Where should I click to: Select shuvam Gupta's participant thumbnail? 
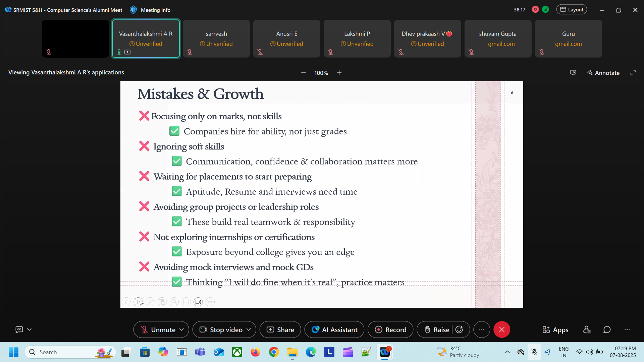498,39
